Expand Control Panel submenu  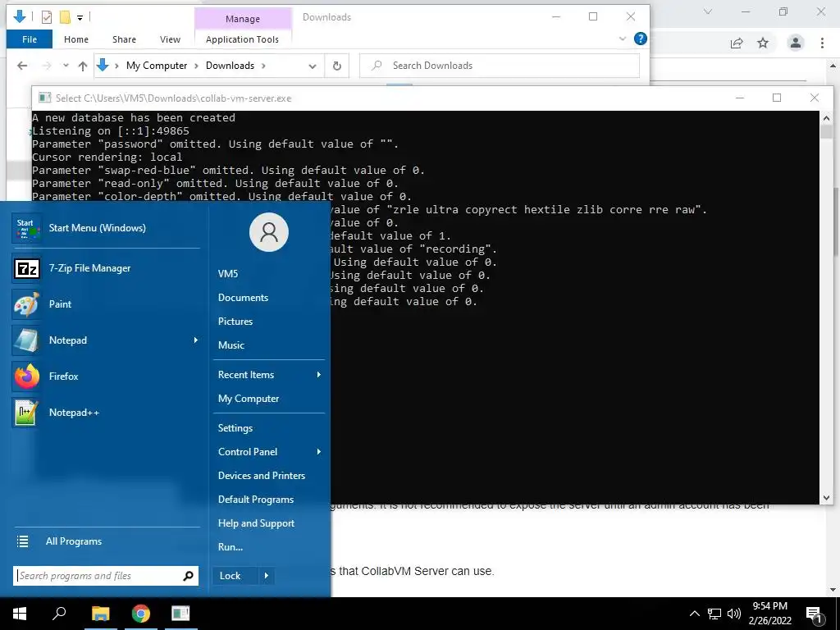[319, 452]
